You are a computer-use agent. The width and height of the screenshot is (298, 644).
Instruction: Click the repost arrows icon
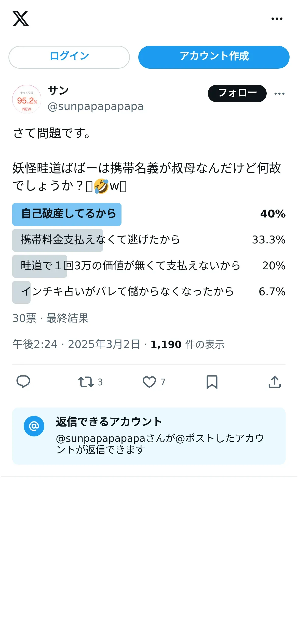pyautogui.click(x=86, y=382)
